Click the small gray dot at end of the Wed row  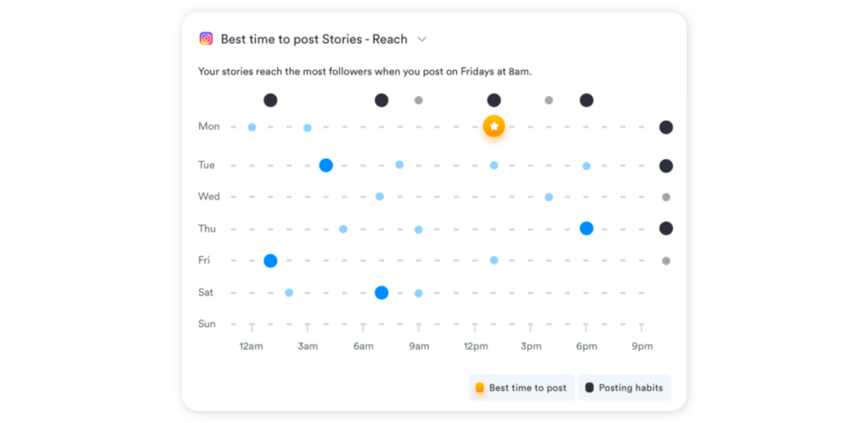point(666,198)
